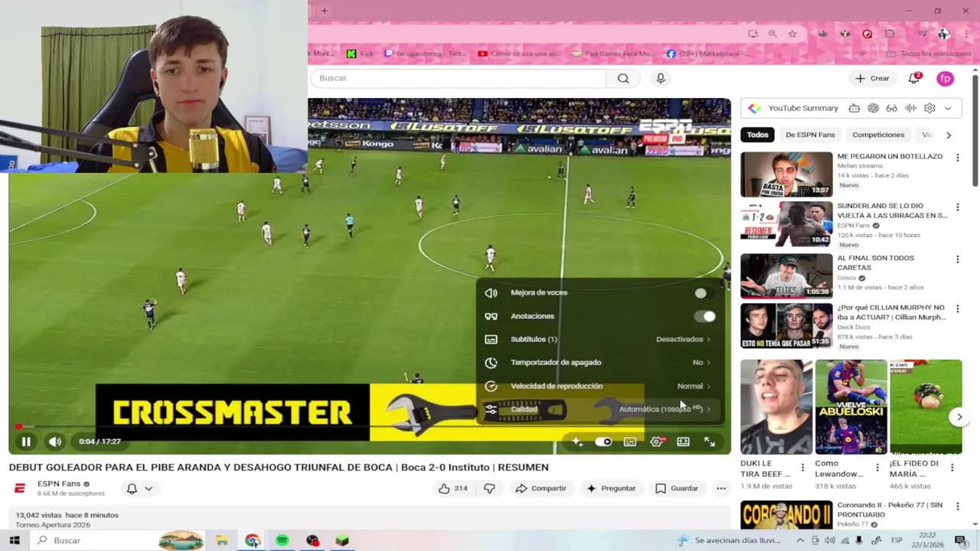Open ME PEGARON UN BOTELLAZO video thumbnail

coord(786,174)
